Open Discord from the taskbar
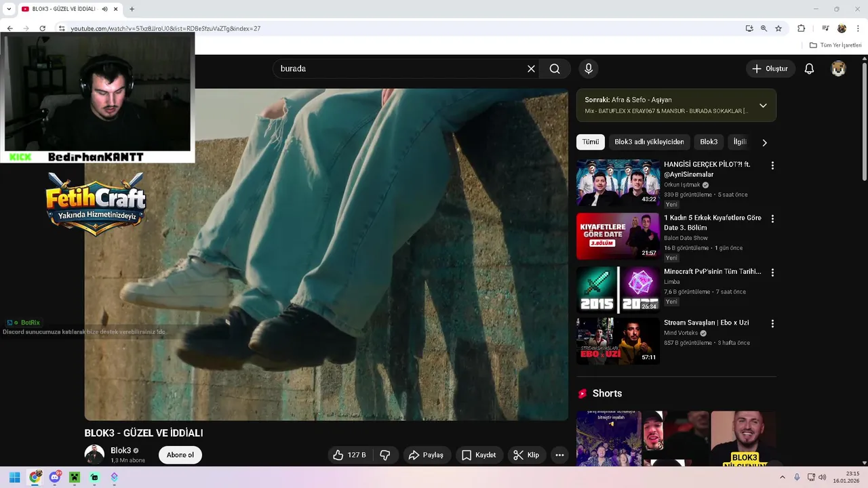Image resolution: width=868 pixels, height=488 pixels. 55,477
